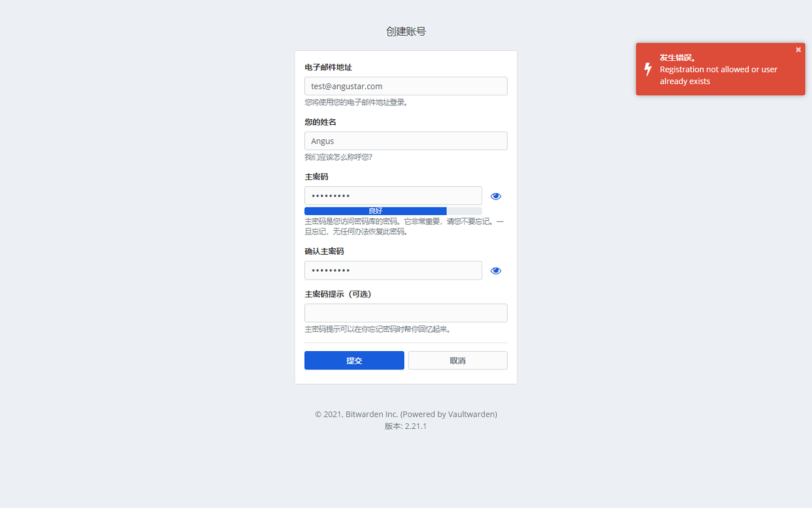The width and height of the screenshot is (812, 508).
Task: Click the 提交 submit button
Action: pyautogui.click(x=354, y=361)
